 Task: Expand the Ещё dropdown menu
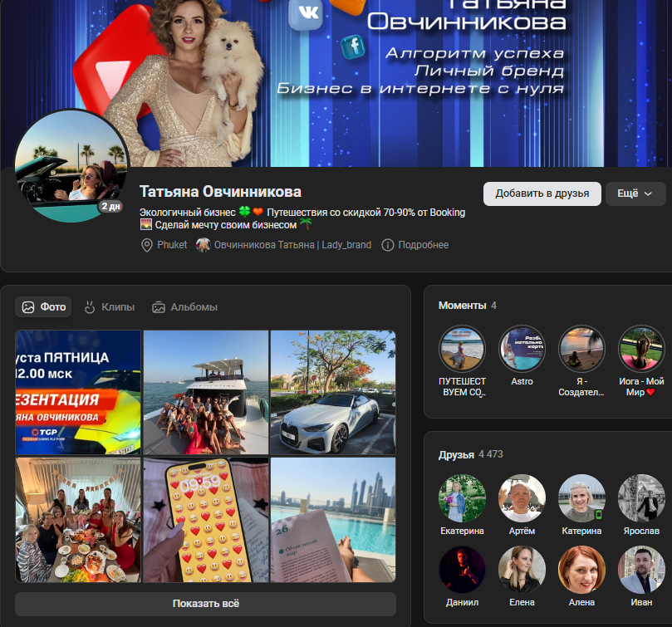(635, 193)
